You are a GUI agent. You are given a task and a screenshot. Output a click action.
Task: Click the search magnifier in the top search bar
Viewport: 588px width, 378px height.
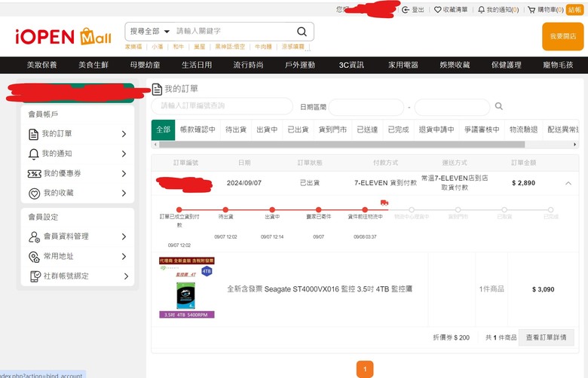pyautogui.click(x=302, y=32)
